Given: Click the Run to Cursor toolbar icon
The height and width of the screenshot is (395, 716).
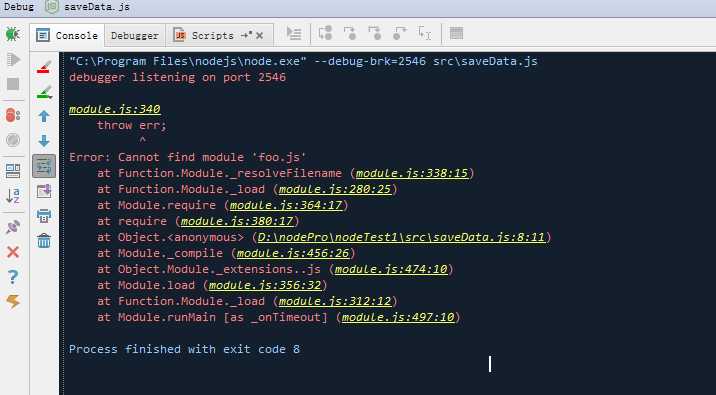Looking at the screenshot, I should (x=425, y=33).
